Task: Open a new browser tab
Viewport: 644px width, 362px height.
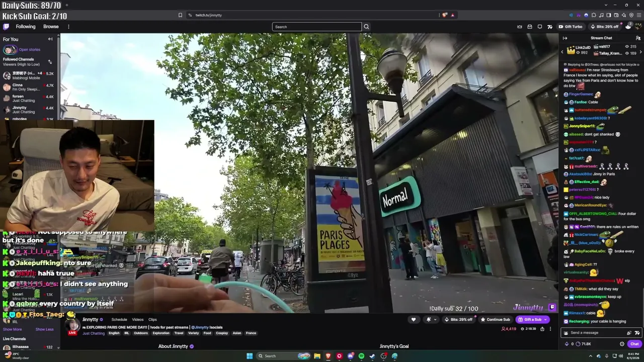Action: (66, 5)
